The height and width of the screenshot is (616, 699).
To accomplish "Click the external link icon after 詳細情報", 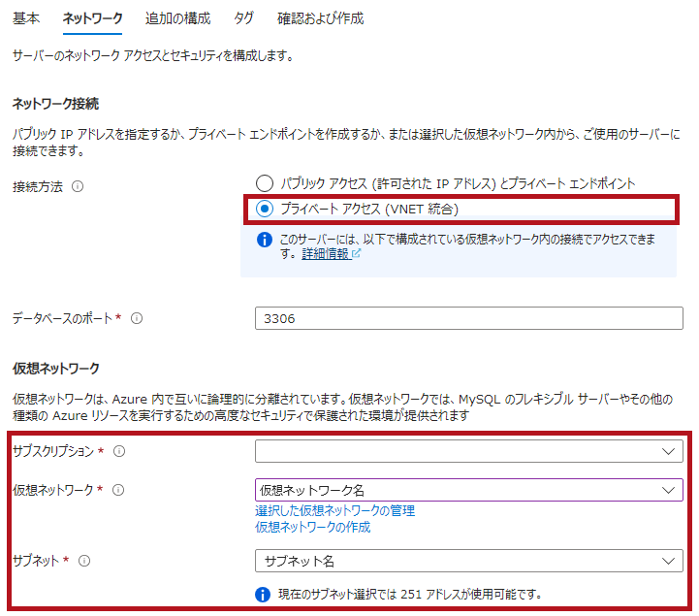I will point(356,254).
